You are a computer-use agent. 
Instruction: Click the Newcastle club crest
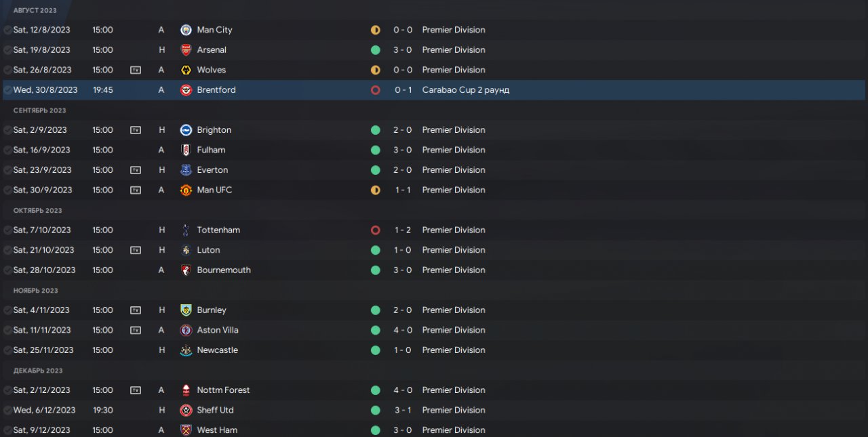[x=186, y=350]
